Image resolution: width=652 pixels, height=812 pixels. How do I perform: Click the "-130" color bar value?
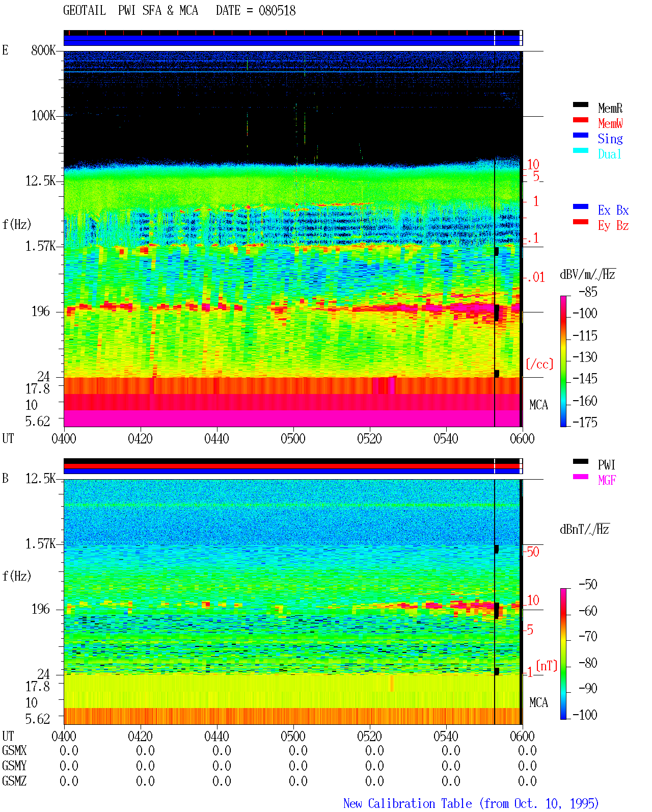[x=585, y=357]
